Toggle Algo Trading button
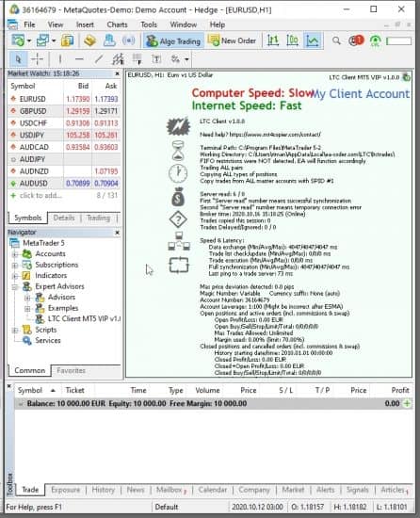The width and height of the screenshot is (420, 518). tap(173, 40)
